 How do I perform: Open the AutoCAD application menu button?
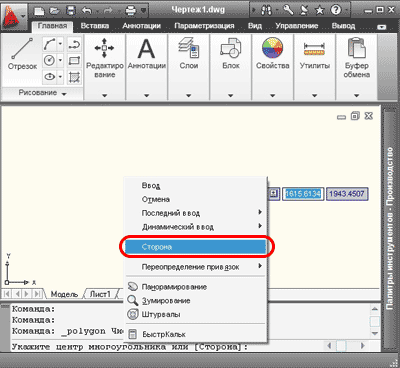click(13, 16)
